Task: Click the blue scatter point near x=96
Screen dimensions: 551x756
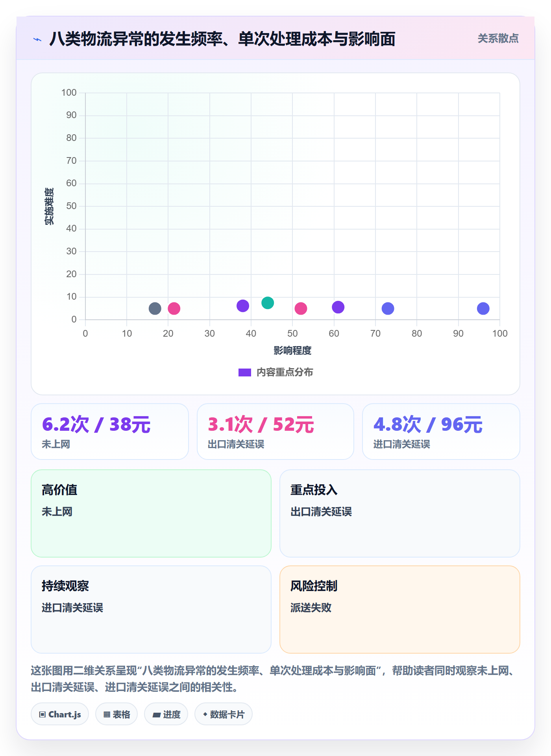Action: (483, 308)
